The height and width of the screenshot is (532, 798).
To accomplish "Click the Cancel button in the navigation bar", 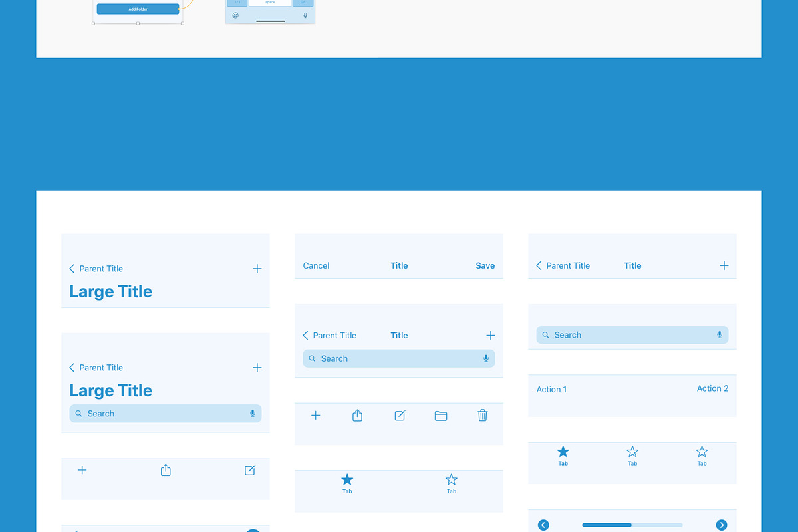I will (316, 265).
